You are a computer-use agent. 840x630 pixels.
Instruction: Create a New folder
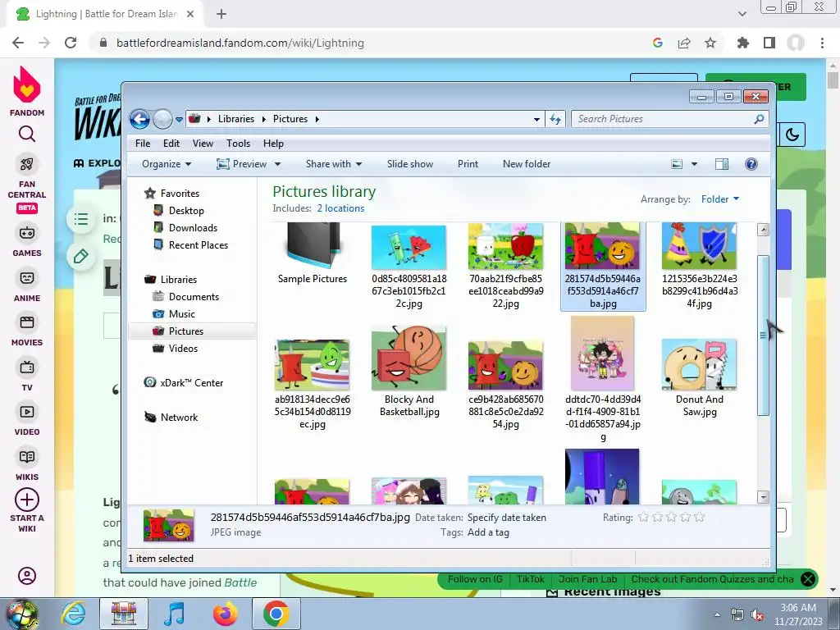pos(527,164)
